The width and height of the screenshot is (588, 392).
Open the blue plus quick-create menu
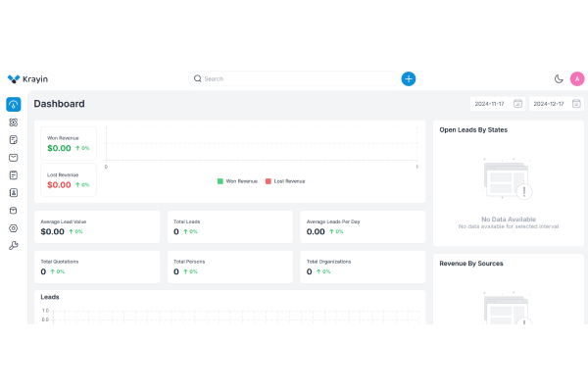[x=409, y=78]
